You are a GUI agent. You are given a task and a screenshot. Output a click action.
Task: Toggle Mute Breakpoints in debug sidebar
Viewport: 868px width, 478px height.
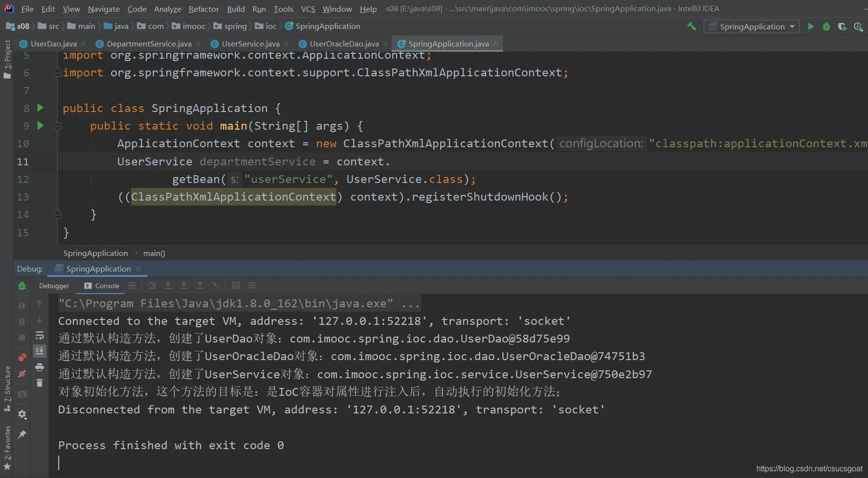click(x=22, y=374)
